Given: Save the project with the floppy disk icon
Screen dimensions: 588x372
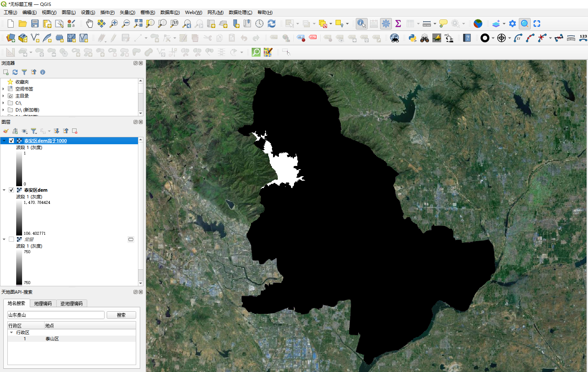Looking at the screenshot, I should (x=35, y=24).
